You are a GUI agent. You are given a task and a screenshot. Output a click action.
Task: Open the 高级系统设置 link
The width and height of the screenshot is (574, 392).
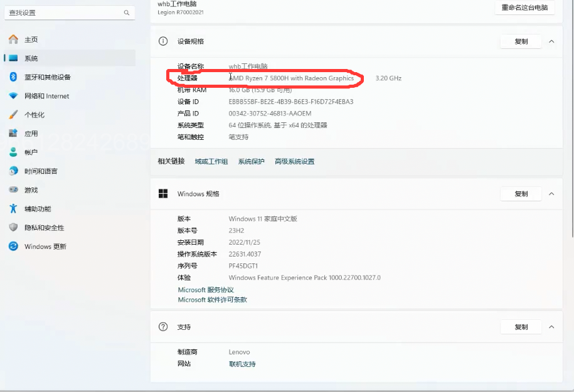tap(294, 161)
